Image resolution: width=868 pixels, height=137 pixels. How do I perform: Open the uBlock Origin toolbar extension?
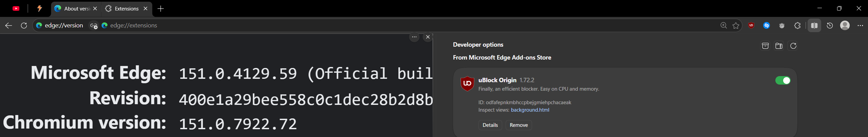751,25
